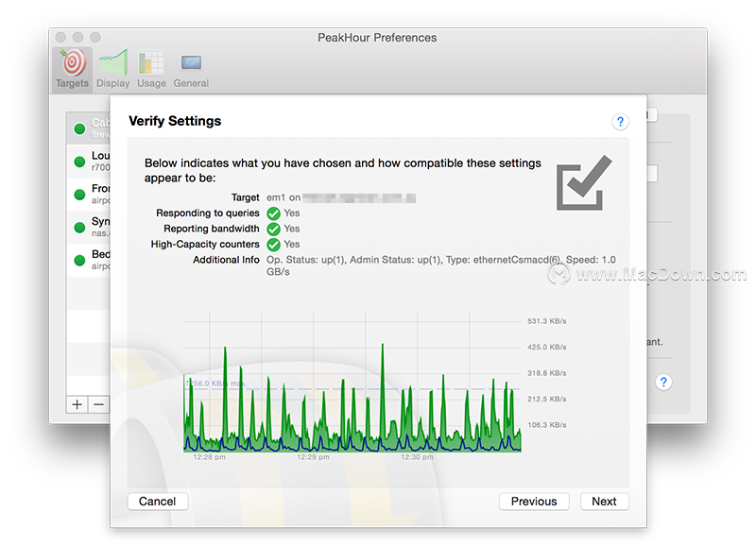Click the Verify Settings heading

(x=175, y=121)
